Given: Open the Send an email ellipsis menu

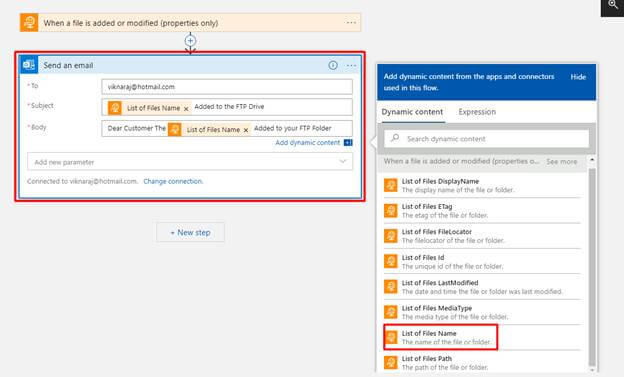Looking at the screenshot, I should pos(351,65).
